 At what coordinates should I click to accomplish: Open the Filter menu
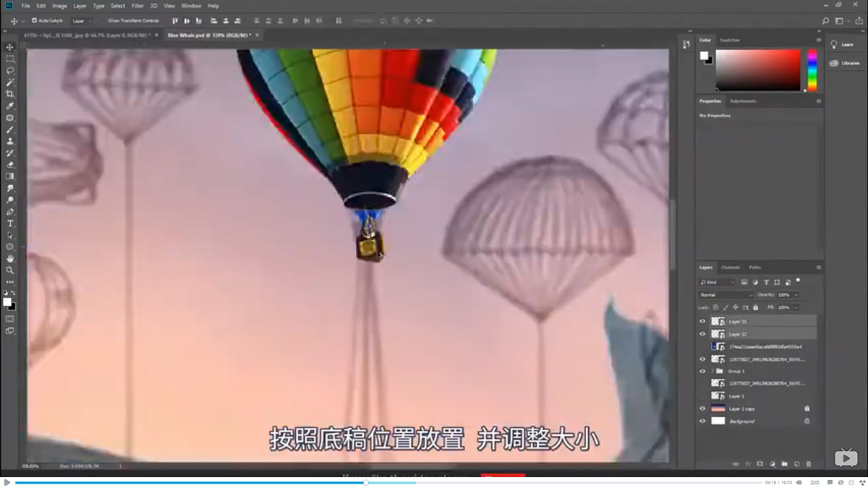(x=137, y=6)
